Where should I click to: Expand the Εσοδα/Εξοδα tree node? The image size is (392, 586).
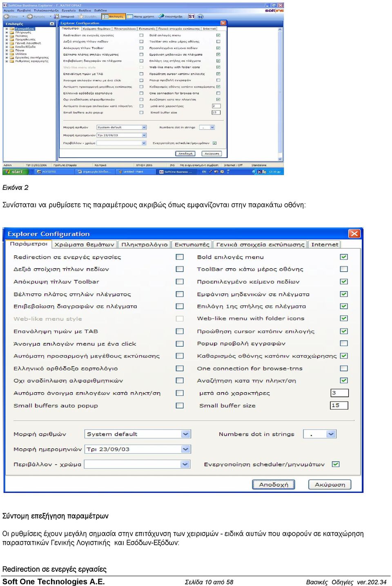tap(7, 47)
